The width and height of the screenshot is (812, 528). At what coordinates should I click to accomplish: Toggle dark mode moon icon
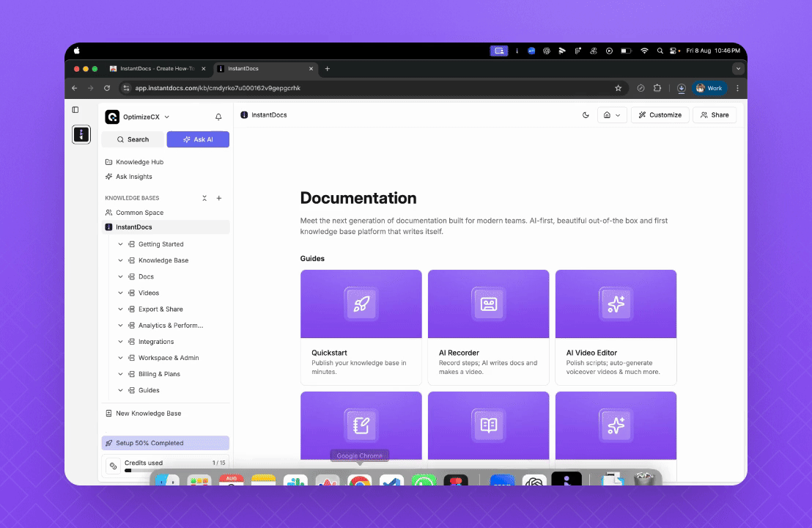coord(586,115)
